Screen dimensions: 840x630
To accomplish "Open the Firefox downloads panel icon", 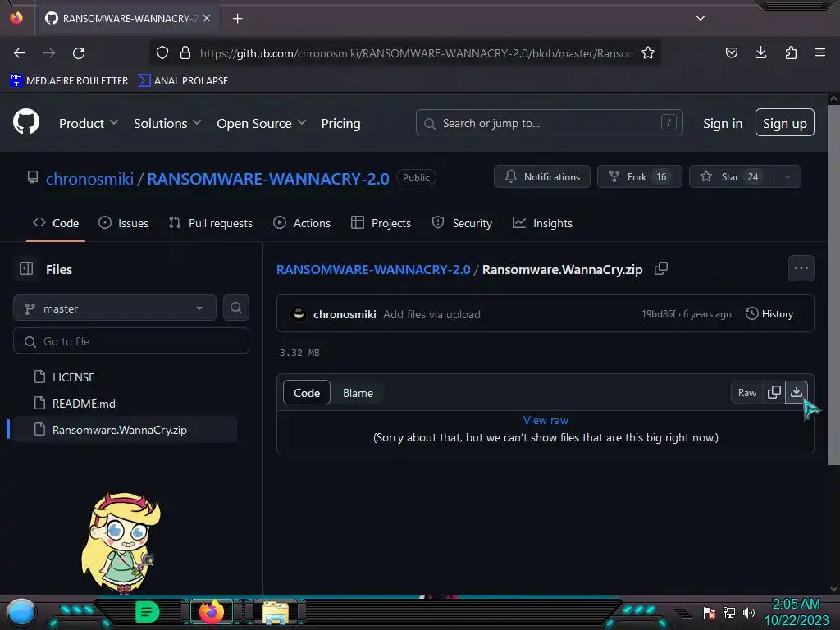I will [760, 52].
